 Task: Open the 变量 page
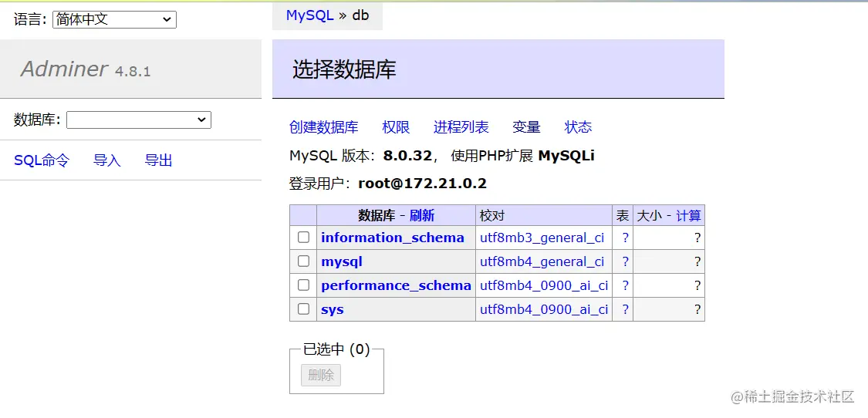point(526,127)
